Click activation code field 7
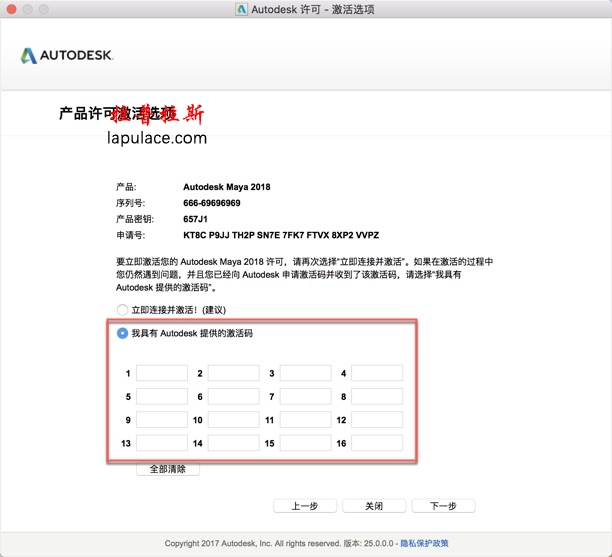 [306, 397]
